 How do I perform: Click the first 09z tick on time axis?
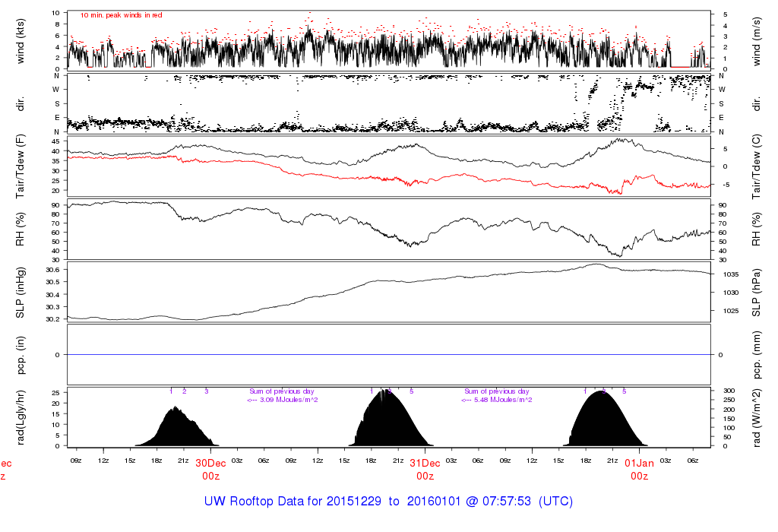[76, 461]
